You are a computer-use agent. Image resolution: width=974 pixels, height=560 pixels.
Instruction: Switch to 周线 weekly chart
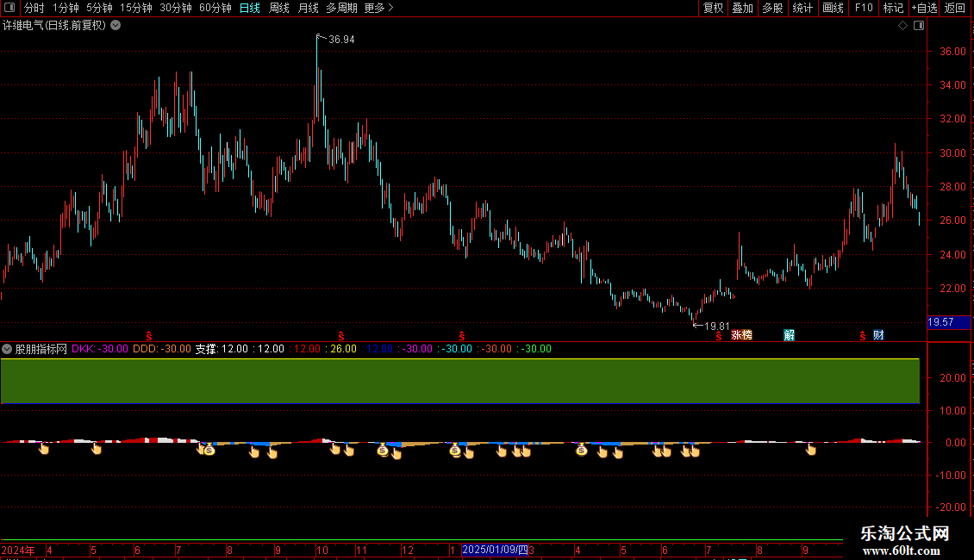point(279,8)
